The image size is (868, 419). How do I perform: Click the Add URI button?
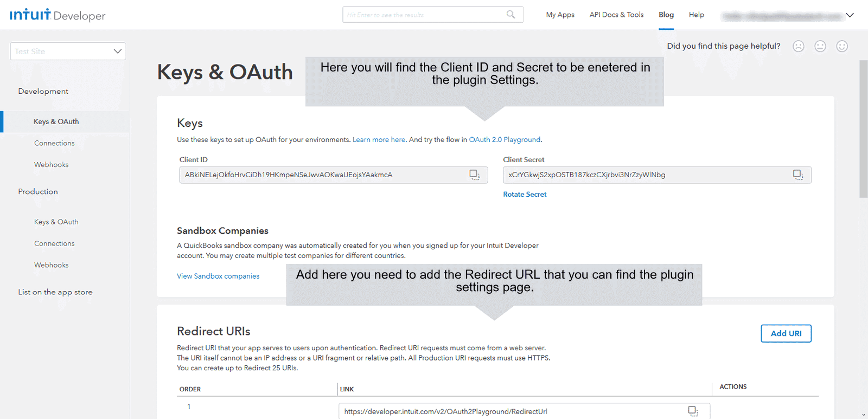click(786, 333)
